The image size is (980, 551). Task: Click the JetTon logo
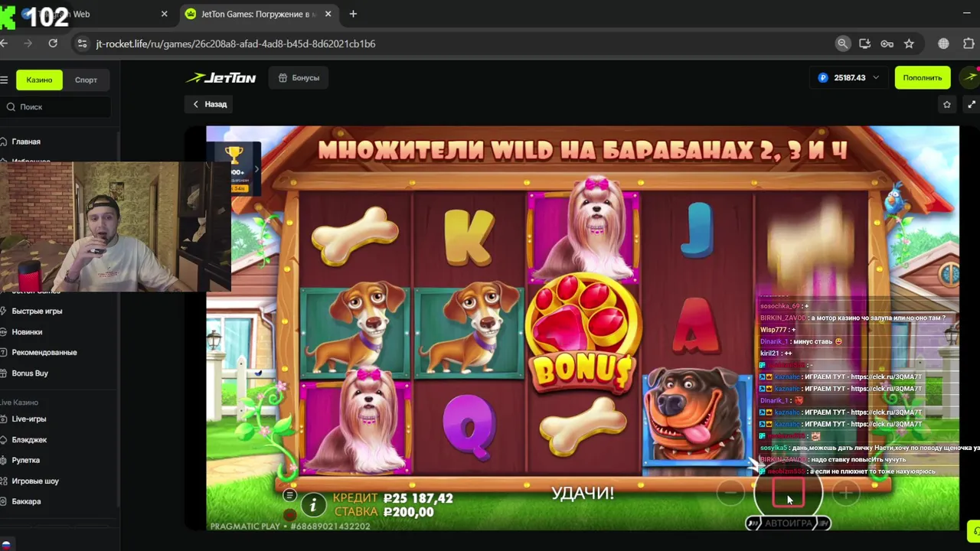(221, 77)
